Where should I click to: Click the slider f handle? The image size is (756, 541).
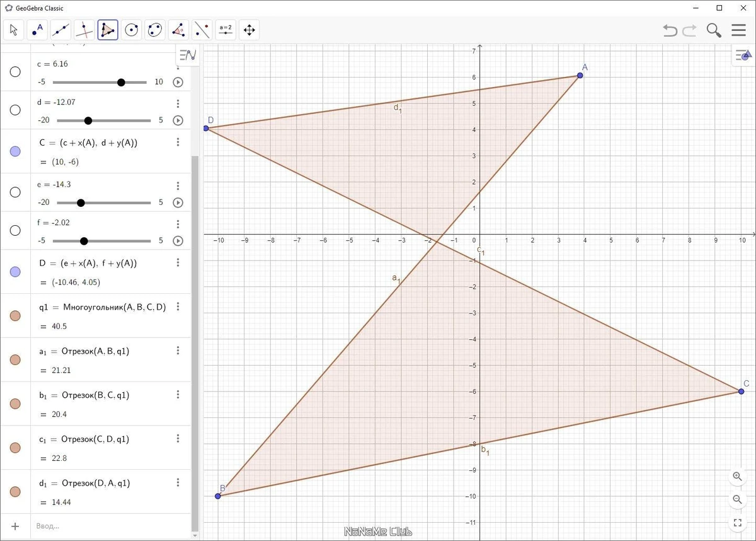[x=84, y=240]
